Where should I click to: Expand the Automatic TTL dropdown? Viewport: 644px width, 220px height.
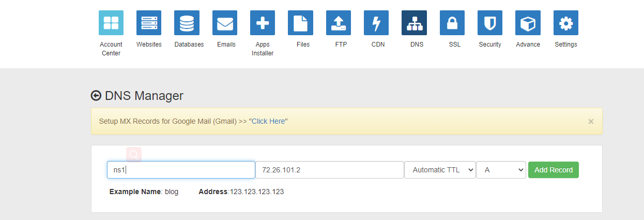coord(440,170)
